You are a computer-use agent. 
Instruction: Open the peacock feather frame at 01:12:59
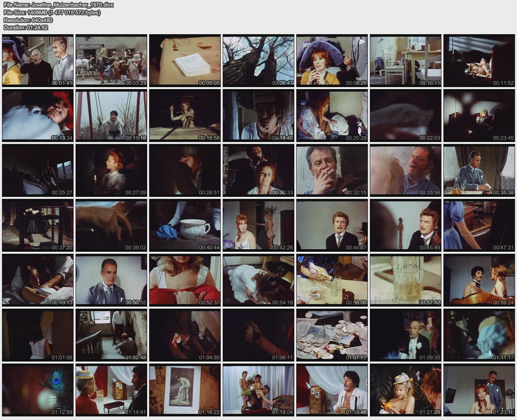coord(38,390)
